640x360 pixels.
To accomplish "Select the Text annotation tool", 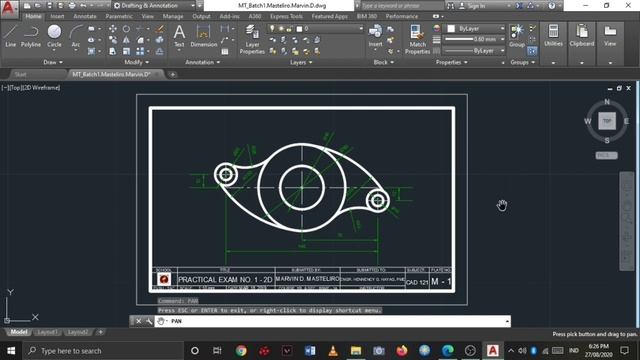I will (x=179, y=36).
